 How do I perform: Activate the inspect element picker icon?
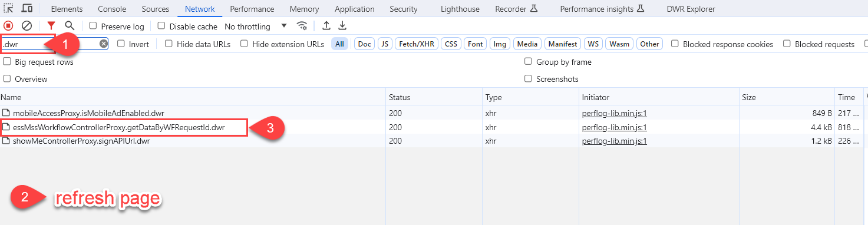(8, 8)
